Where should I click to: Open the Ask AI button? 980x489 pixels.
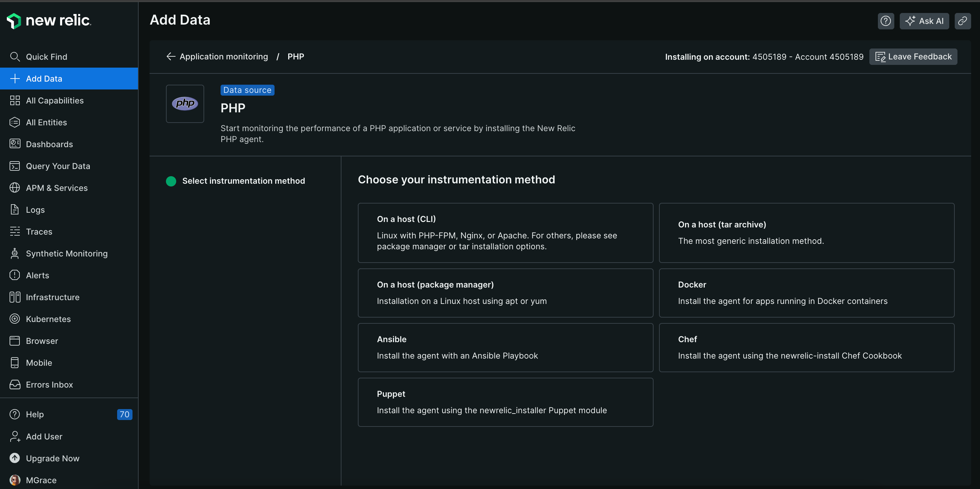coord(924,21)
